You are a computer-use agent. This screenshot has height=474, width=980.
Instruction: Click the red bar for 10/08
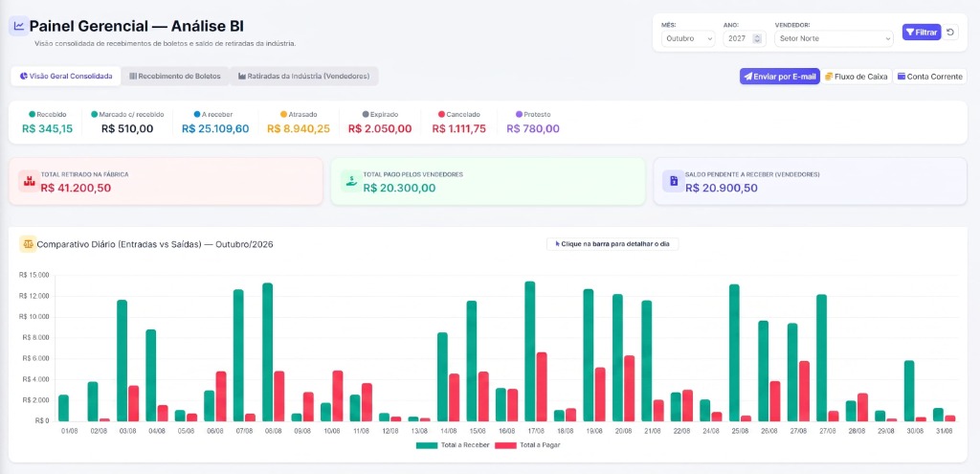[338, 395]
